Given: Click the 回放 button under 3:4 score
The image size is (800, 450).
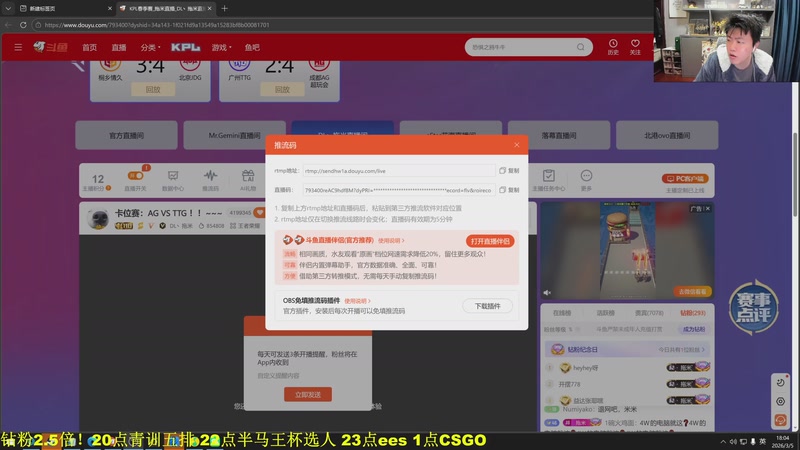Looking at the screenshot, I should 153,89.
